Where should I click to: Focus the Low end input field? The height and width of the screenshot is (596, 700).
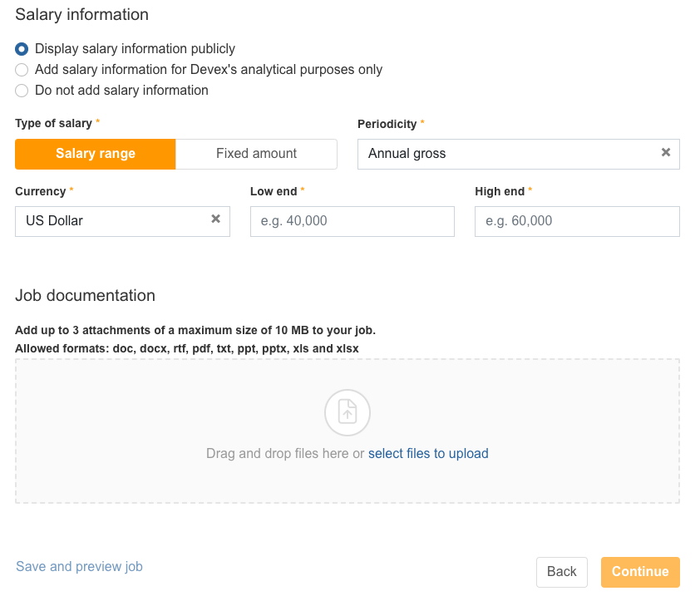click(352, 221)
